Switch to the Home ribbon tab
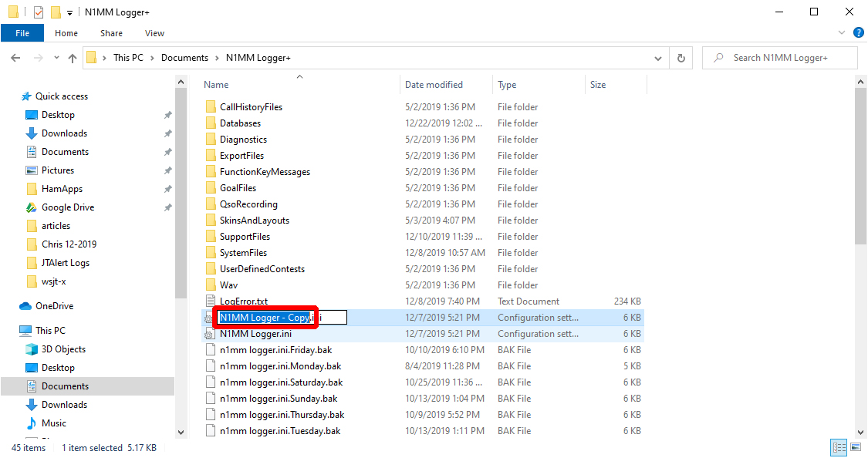The image size is (868, 458). 66,33
